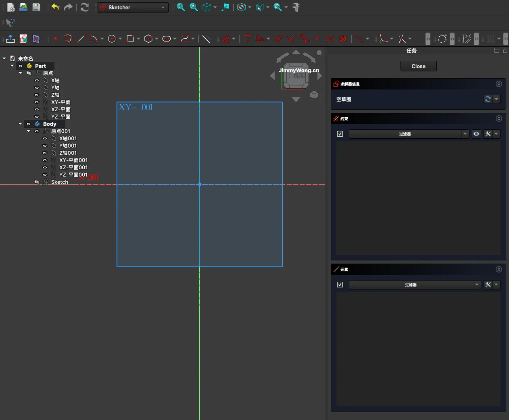Collapse the Body tree node

(x=20, y=124)
